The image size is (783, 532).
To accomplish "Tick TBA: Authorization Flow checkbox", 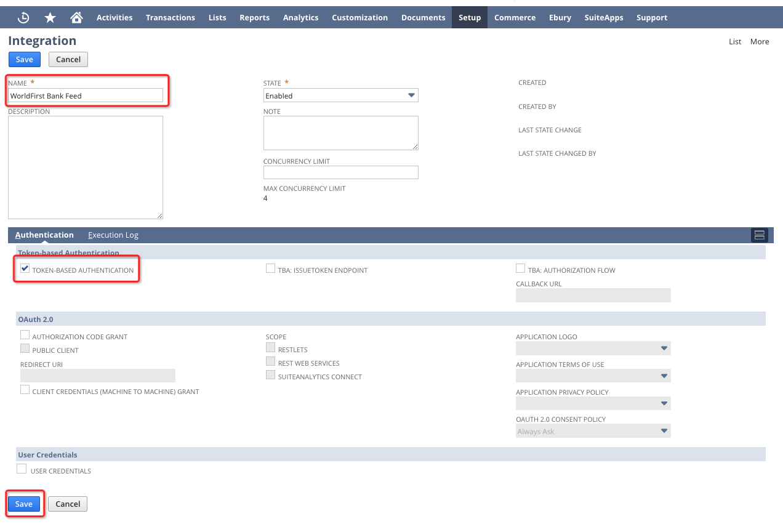I will pyautogui.click(x=521, y=268).
